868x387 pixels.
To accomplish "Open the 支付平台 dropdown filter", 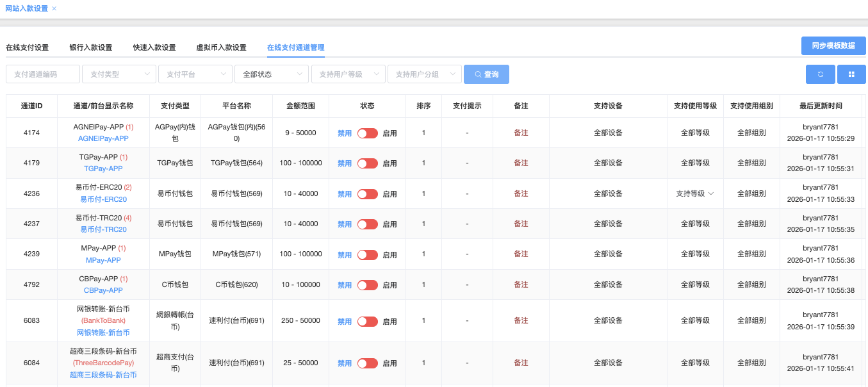I will [195, 74].
